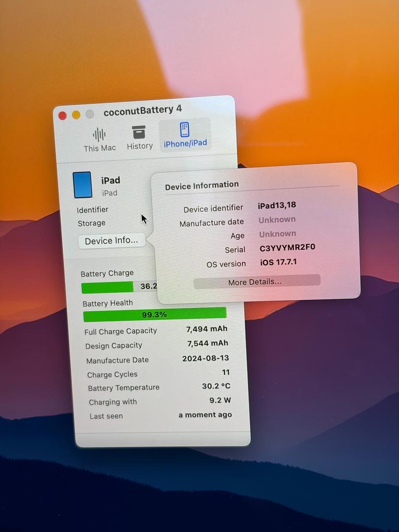
Task: Click the gray zoom window button
Action: point(90,114)
